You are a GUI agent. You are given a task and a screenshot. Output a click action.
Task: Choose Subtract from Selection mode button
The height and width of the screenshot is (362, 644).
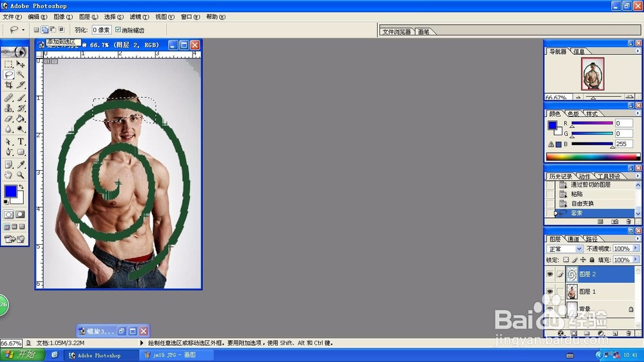point(53,30)
